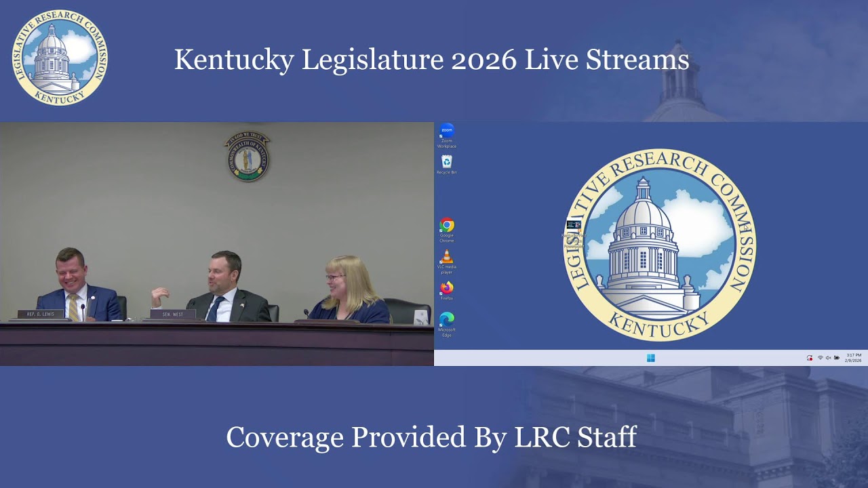Click the muted volume tray icon
Viewport: 868px width, 488px height.
pyautogui.click(x=828, y=358)
